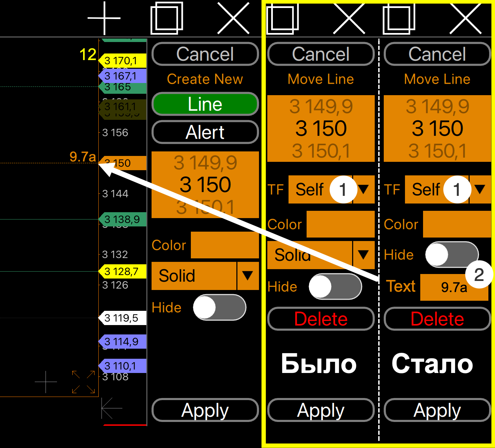Viewport: 495px width, 448px height.
Task: Click the 3 132 scale value
Action: pos(115,255)
